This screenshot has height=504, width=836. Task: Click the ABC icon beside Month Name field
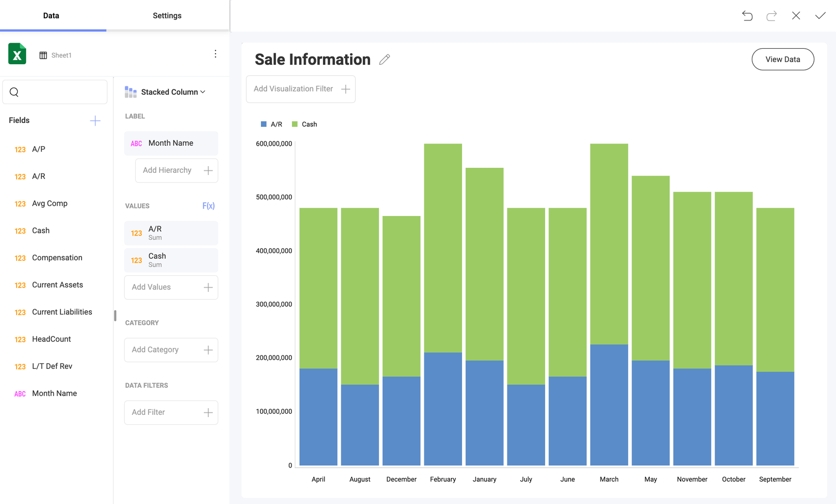(x=20, y=394)
